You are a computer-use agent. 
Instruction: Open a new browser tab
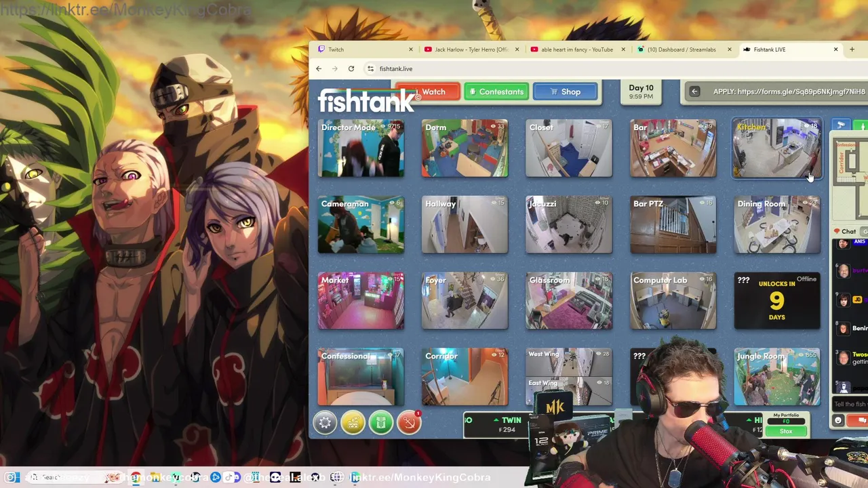[x=852, y=49]
